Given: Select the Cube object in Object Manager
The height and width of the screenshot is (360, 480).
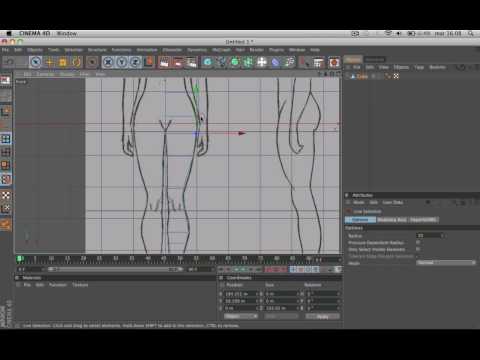Looking at the screenshot, I should [x=362, y=76].
